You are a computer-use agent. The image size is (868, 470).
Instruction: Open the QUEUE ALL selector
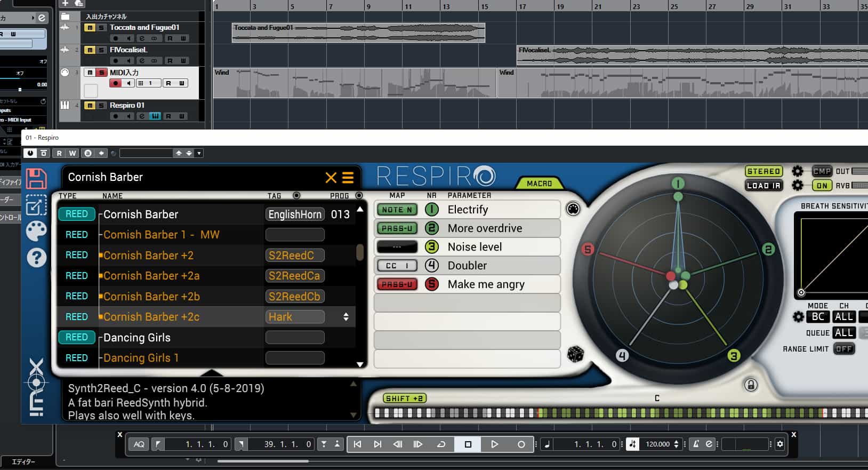844,332
